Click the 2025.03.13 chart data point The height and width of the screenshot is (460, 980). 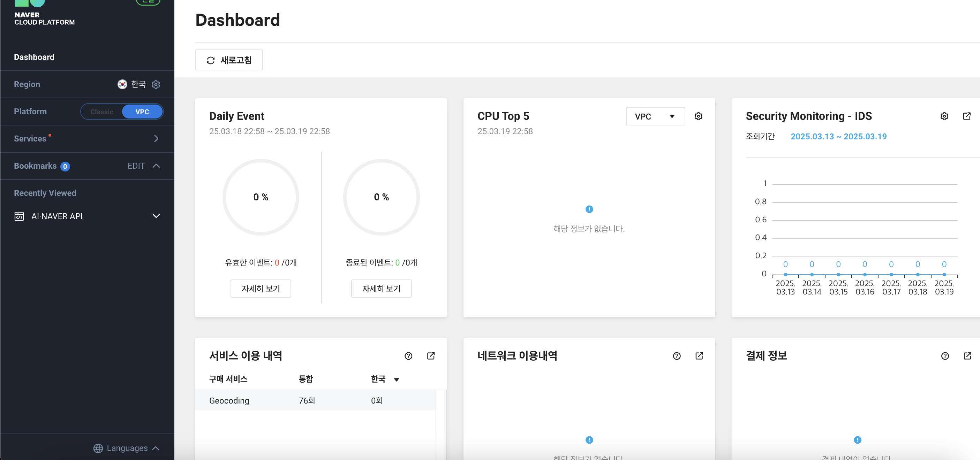(x=785, y=275)
